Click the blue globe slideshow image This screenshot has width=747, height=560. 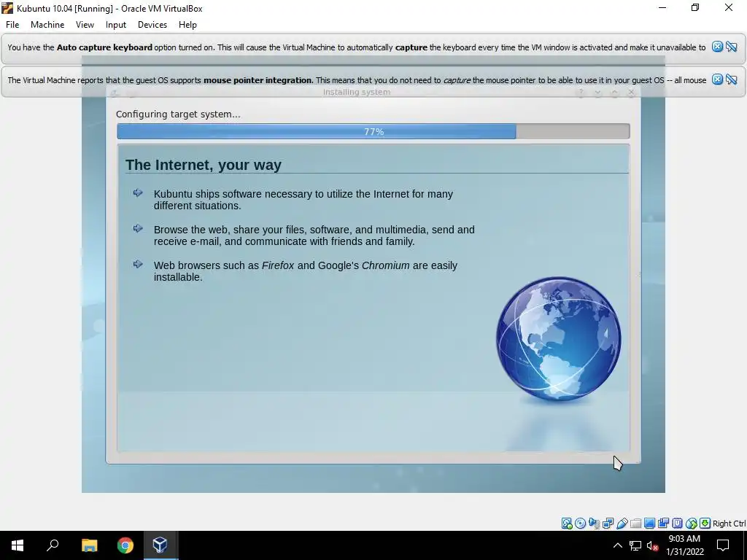[x=558, y=339]
